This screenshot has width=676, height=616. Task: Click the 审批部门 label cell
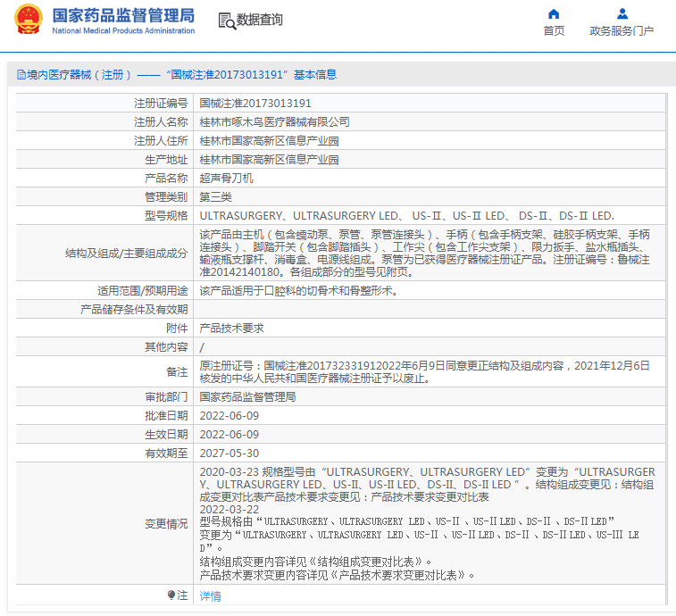pos(166,396)
